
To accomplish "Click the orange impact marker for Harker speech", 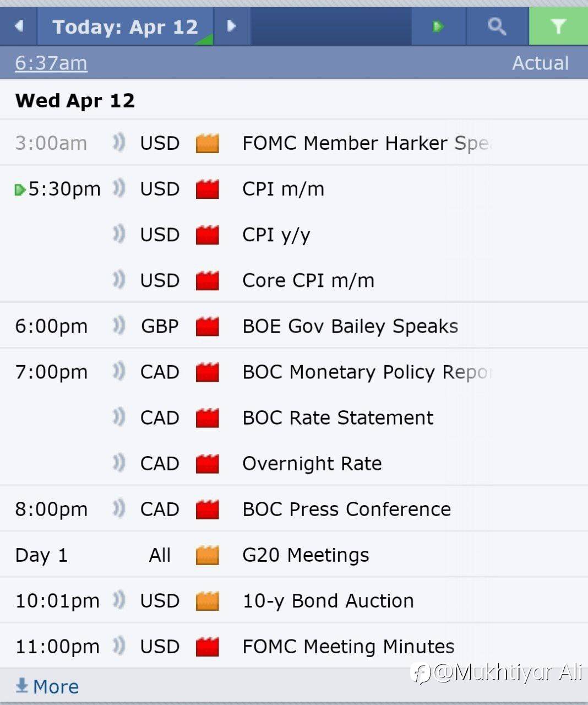I will coord(208,143).
